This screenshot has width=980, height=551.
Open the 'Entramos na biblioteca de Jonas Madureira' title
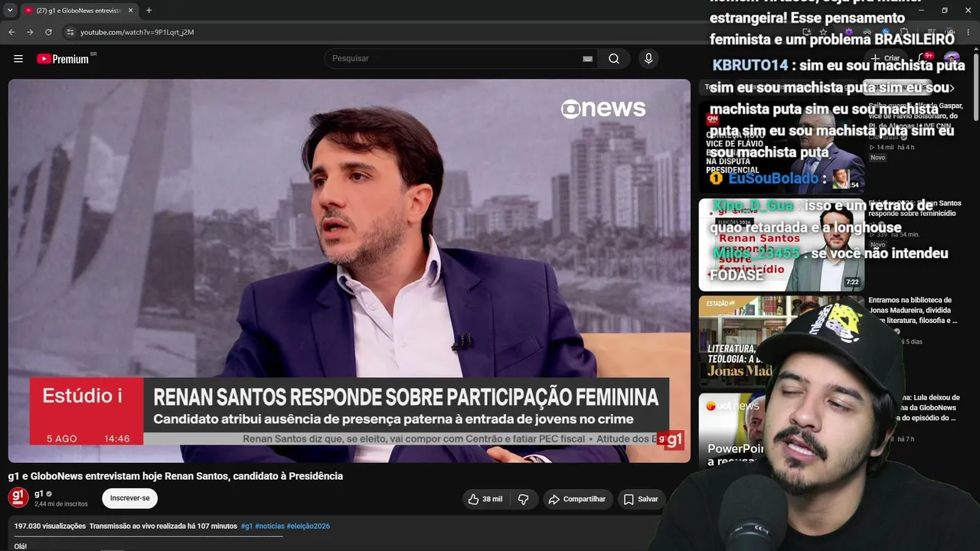tap(913, 310)
